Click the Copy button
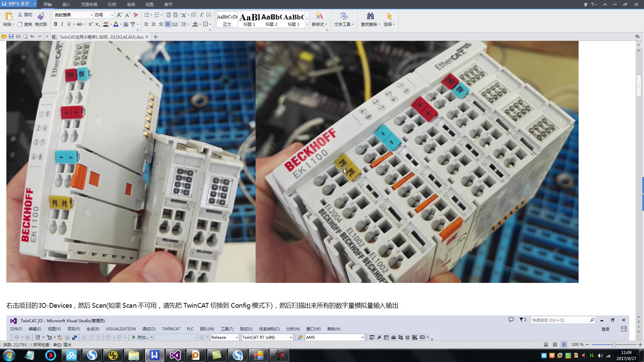This screenshot has width=644, height=362. point(25,24)
